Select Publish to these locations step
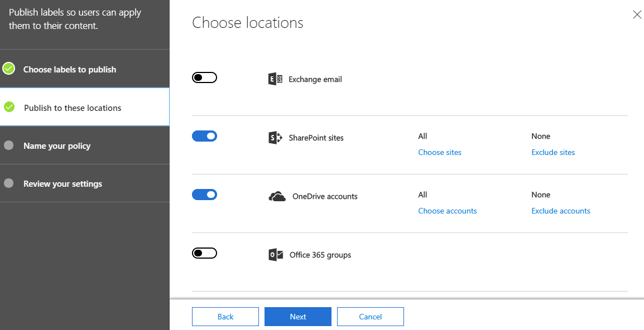Image resolution: width=644 pixels, height=330 pixels. pos(85,106)
